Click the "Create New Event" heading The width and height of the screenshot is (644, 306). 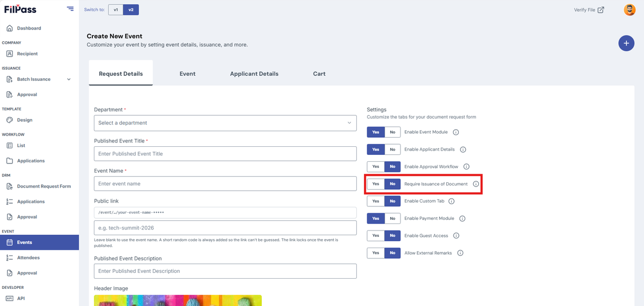(x=114, y=36)
